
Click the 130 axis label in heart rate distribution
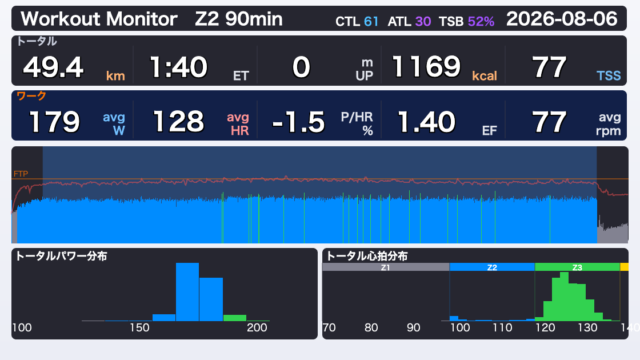[x=588, y=328]
